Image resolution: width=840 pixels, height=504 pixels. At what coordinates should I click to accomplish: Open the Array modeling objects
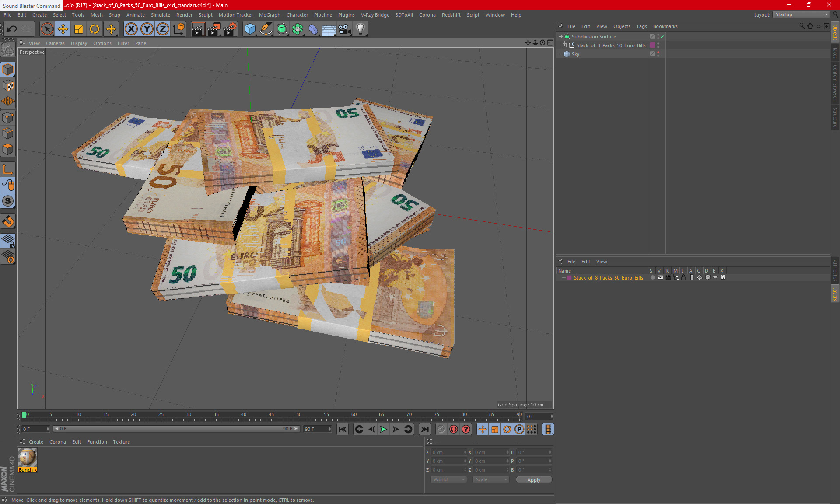pyautogui.click(x=297, y=29)
